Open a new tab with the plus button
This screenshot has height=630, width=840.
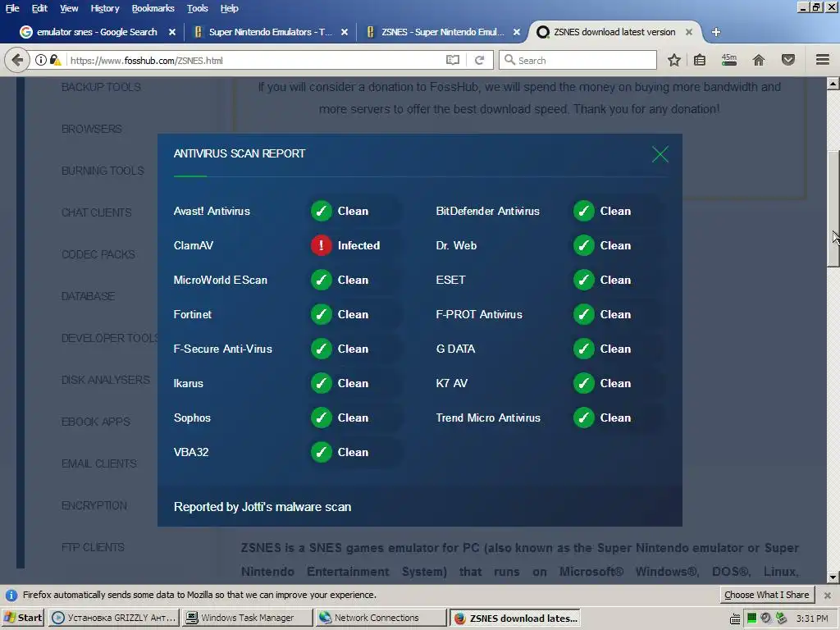(715, 32)
